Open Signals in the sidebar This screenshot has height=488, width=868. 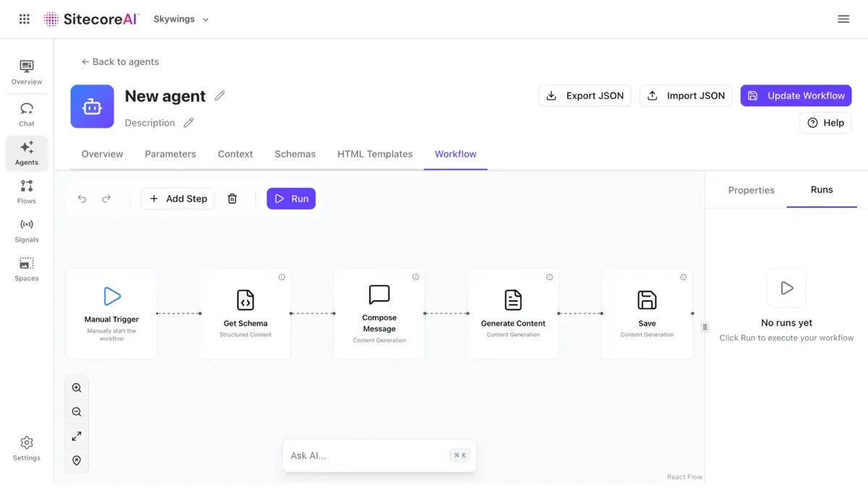[x=27, y=231]
